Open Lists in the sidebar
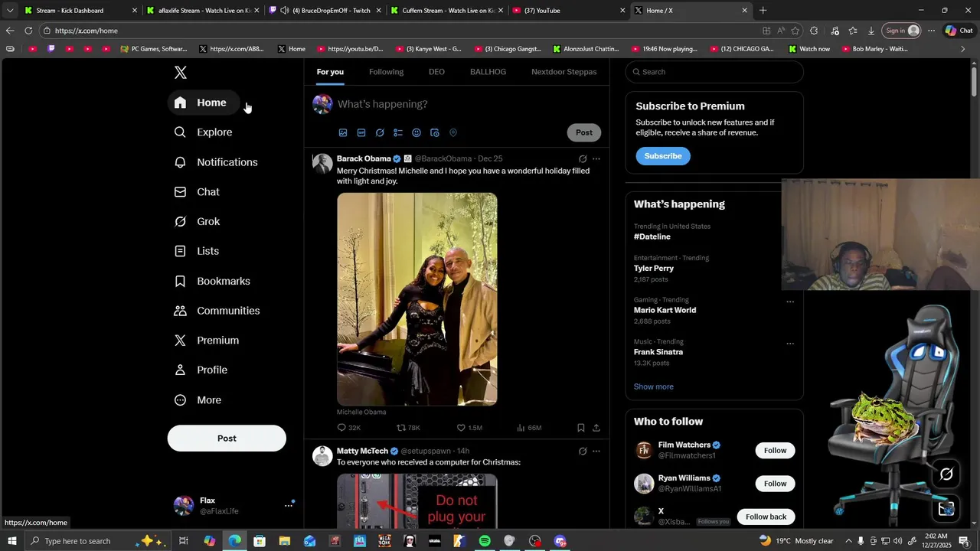 click(x=197, y=251)
